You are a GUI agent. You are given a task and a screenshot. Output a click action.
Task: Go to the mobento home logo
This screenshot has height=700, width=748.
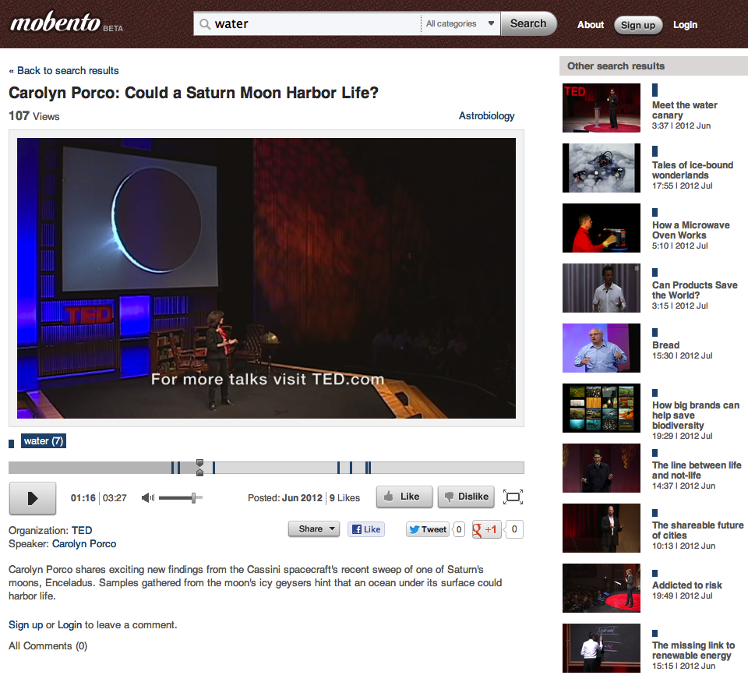pos(56,23)
